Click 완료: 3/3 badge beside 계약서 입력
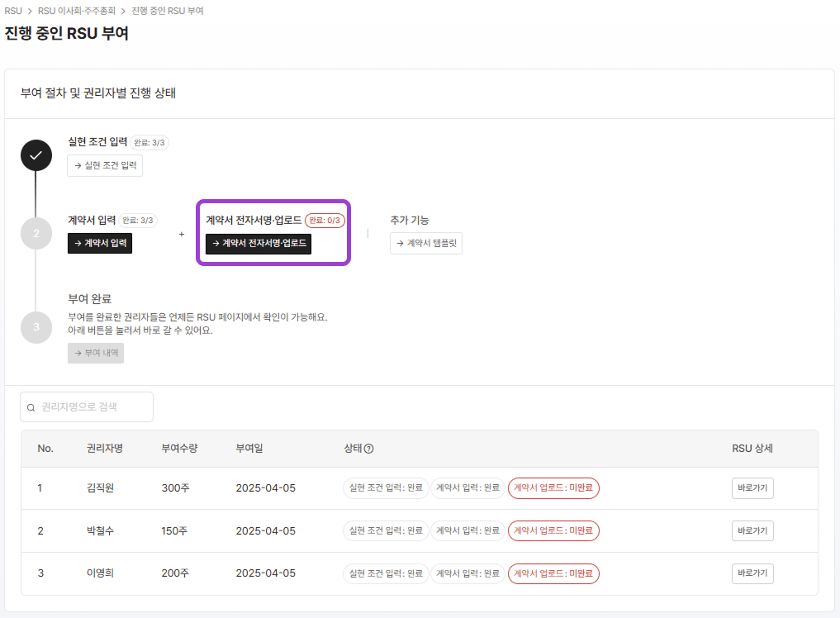The width and height of the screenshot is (840, 618). (138, 221)
